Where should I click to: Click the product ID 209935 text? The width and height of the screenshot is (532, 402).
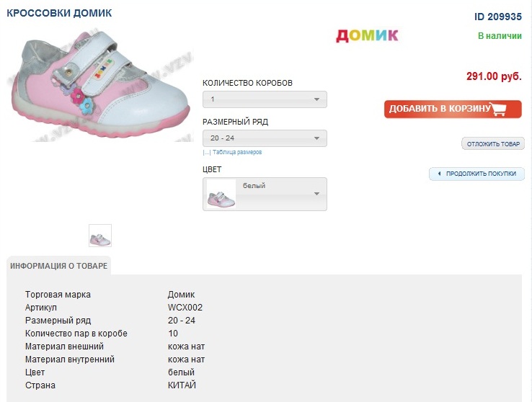(497, 17)
